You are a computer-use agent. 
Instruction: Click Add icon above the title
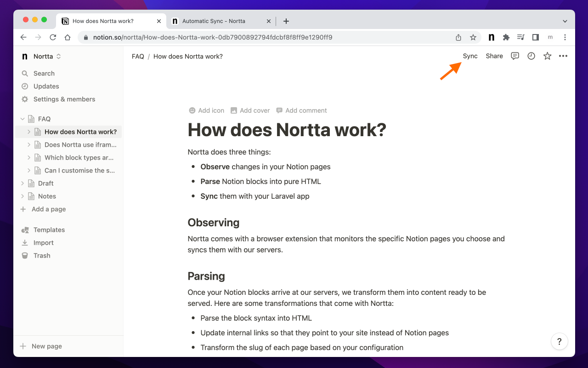click(x=207, y=110)
